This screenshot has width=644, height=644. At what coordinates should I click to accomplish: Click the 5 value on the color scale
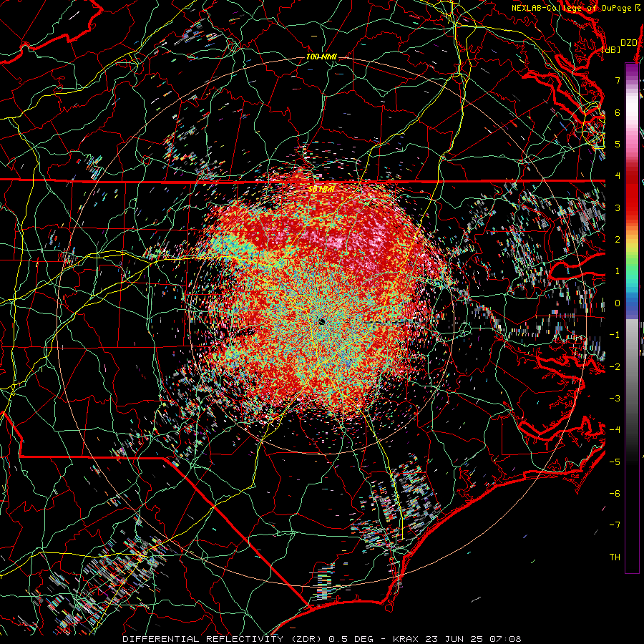[x=618, y=144]
